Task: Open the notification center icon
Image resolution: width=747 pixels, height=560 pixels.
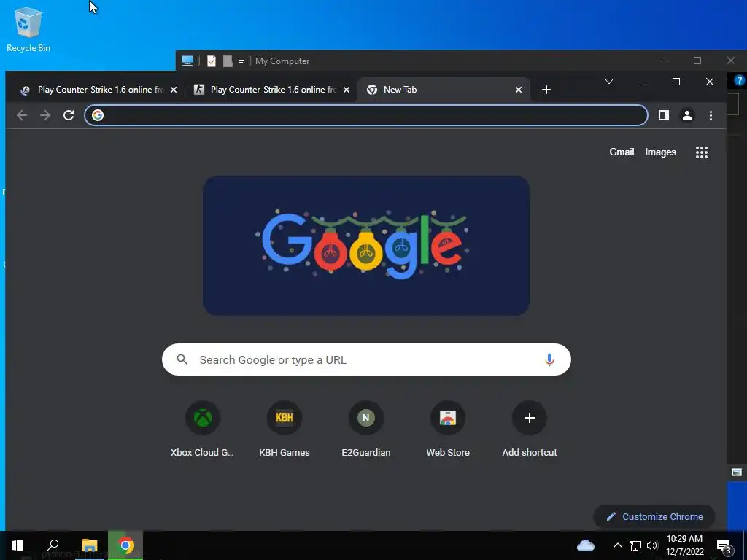Action: [724, 545]
